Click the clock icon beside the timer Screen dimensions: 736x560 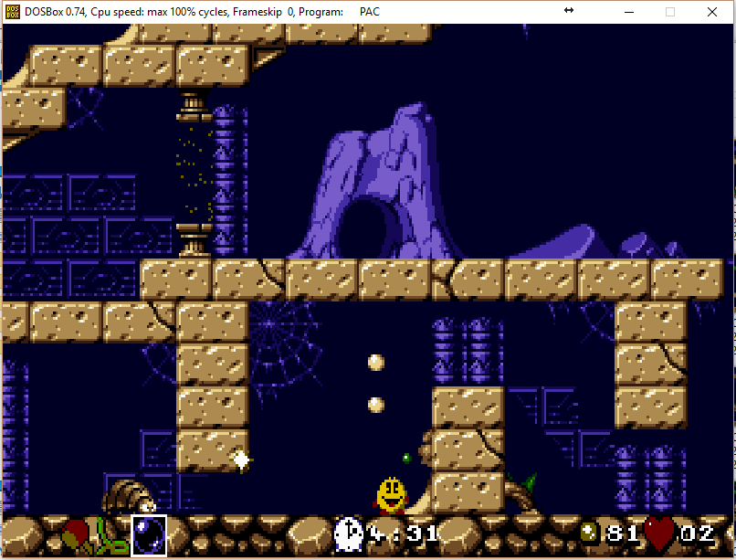[x=348, y=534]
